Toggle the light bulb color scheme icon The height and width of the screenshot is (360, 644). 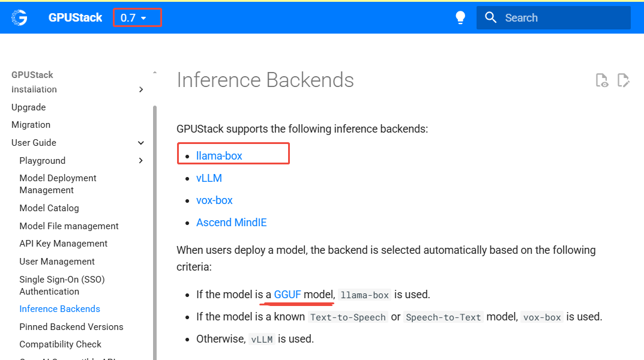click(460, 18)
